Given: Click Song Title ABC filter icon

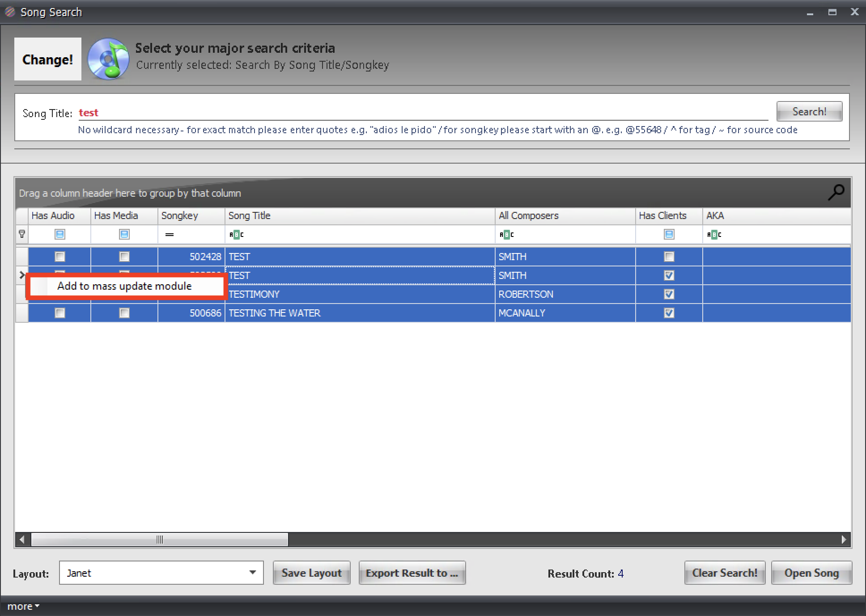Looking at the screenshot, I should [236, 234].
